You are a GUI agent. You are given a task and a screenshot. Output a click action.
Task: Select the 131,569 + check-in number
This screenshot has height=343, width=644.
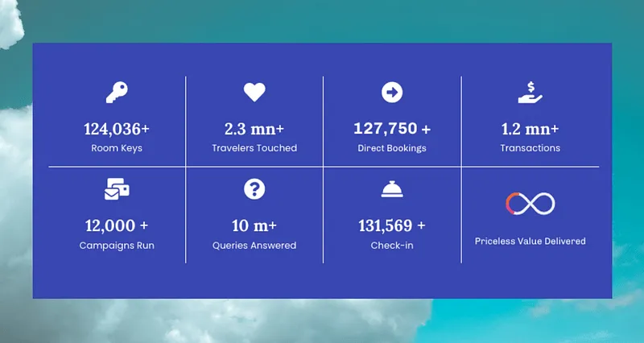pyautogui.click(x=392, y=225)
